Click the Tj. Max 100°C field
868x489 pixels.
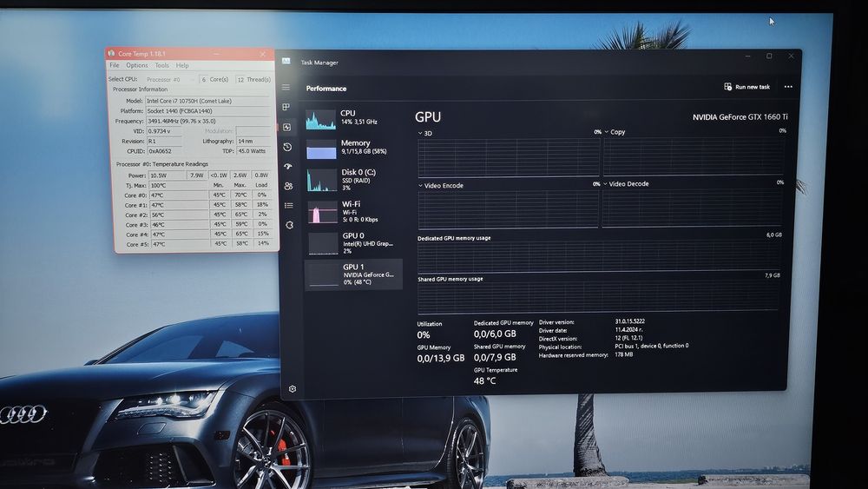(178, 186)
